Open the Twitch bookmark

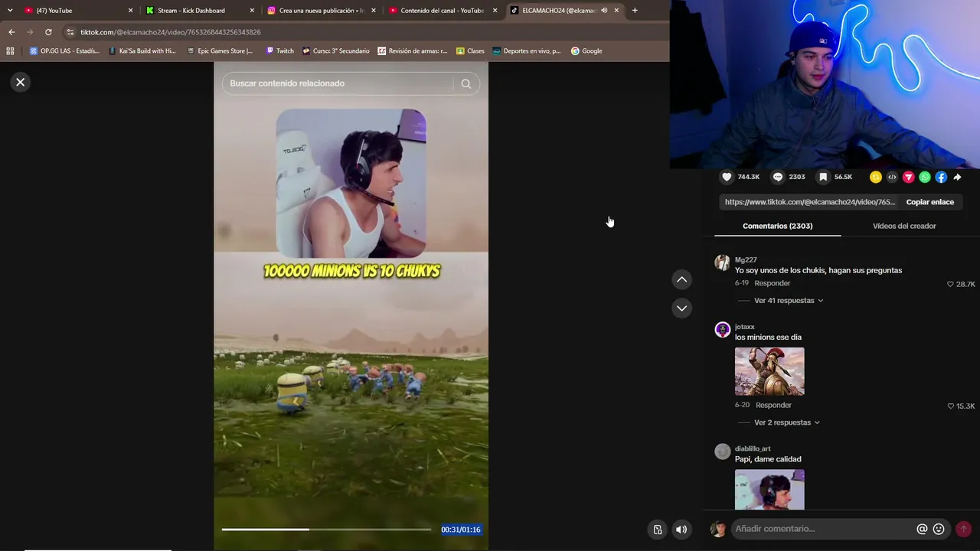tap(279, 51)
